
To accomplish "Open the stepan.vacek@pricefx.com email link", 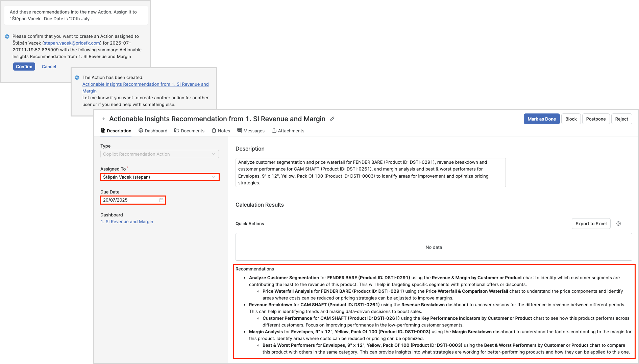I will pyautogui.click(x=72, y=43).
